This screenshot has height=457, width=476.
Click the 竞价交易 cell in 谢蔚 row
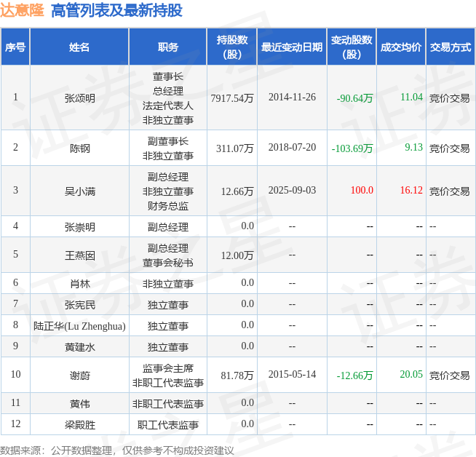pos(449,375)
